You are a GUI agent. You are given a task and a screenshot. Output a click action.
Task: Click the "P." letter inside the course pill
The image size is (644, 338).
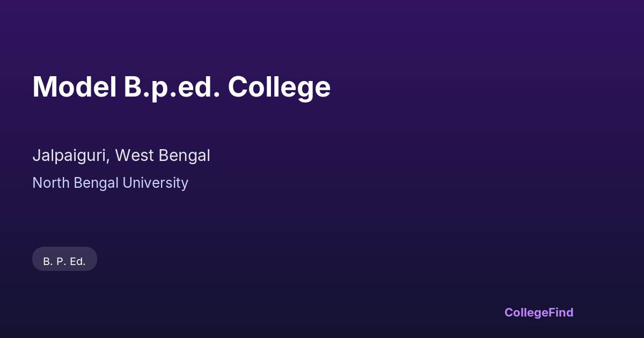[61, 261]
